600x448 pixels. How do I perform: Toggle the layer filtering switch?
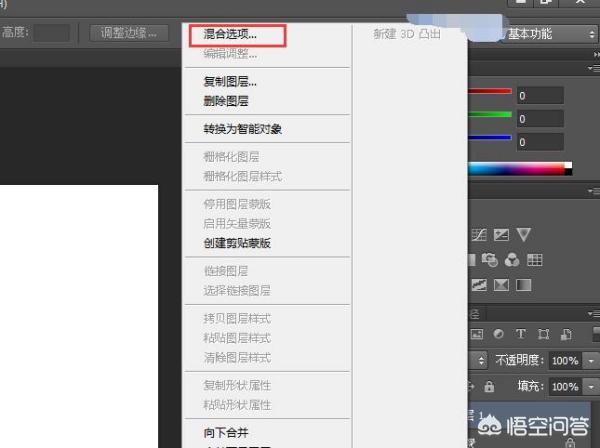596,334
